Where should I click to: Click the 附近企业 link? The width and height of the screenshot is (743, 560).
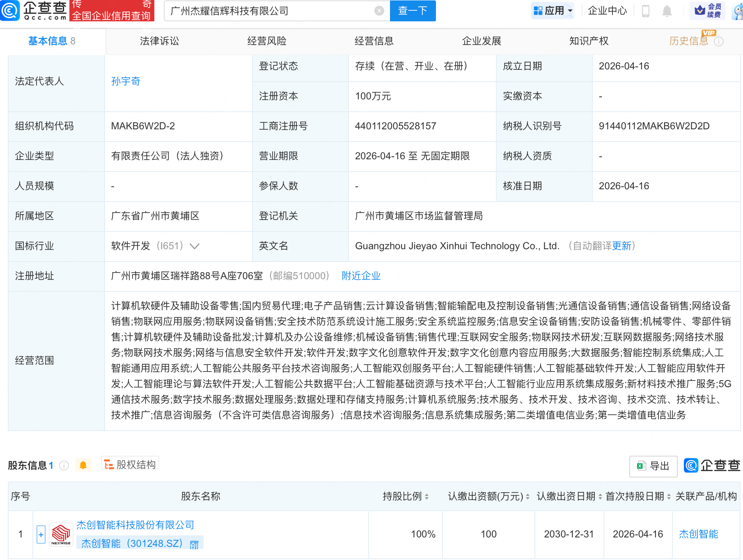361,276
